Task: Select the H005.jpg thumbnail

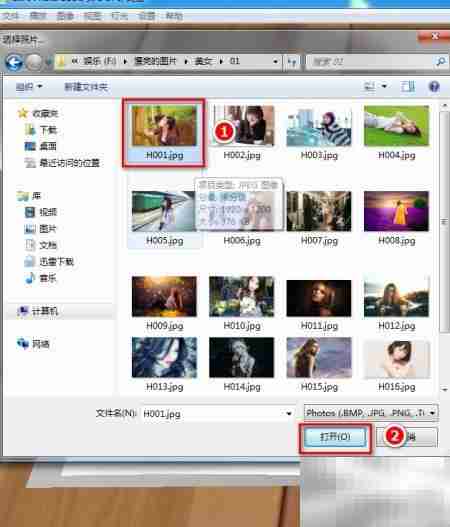Action: 164,211
